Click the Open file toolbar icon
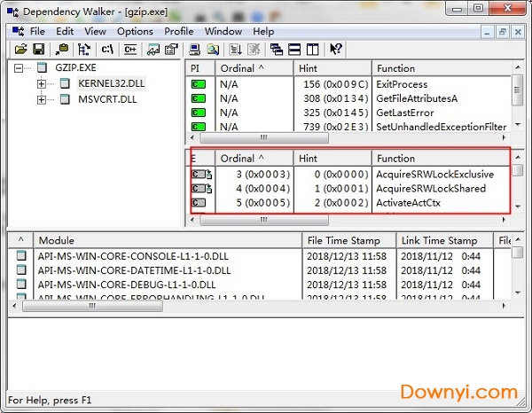Viewport: 532px width, 413px height. pos(22,50)
